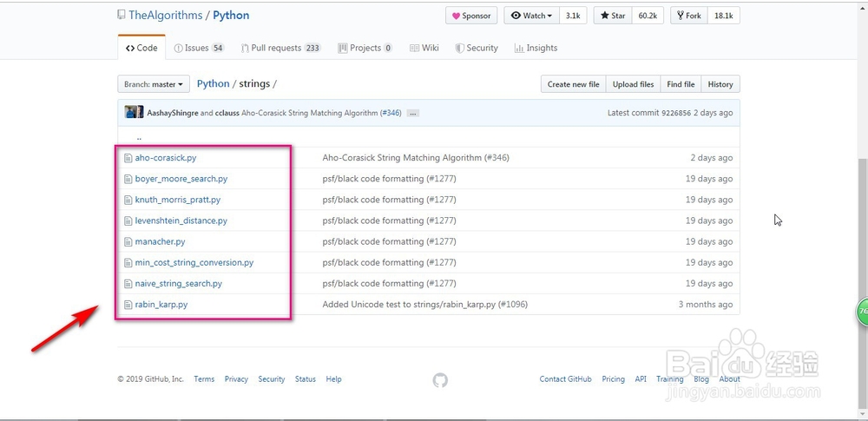Open the Pull requests tab
Viewport: 868px width, 421px height.
280,49
